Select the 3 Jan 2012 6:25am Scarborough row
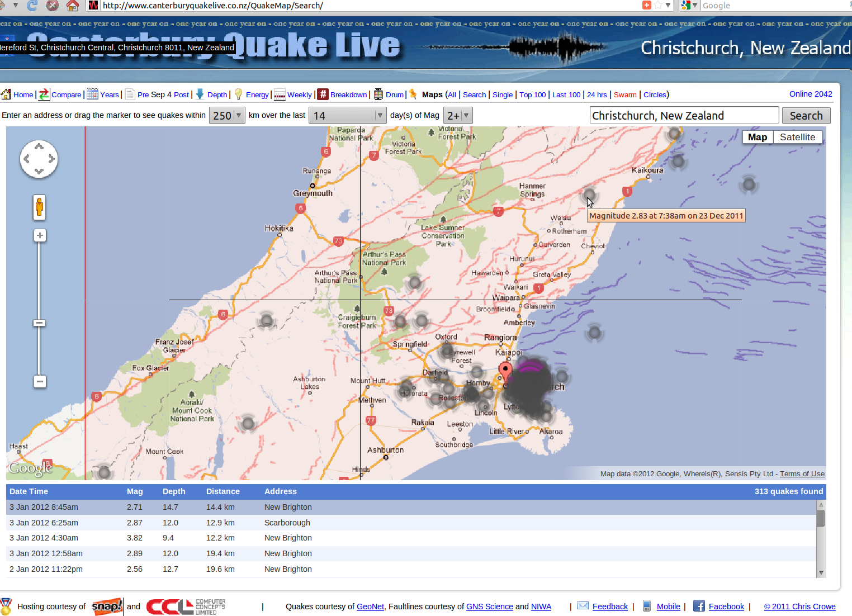Viewport: 852px width, 616px height. click(411, 523)
